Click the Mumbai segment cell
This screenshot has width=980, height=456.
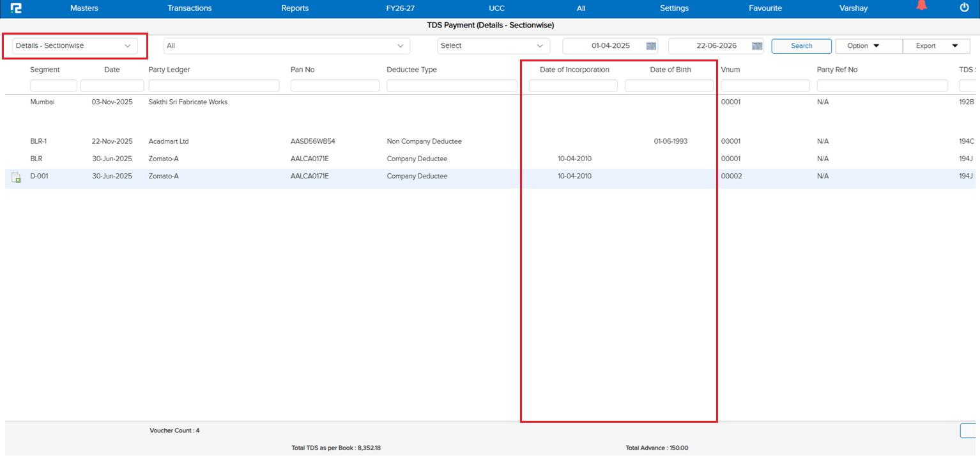tap(42, 102)
